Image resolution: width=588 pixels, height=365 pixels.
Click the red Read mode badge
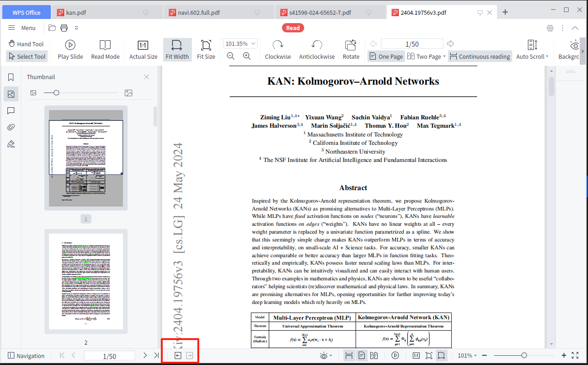[293, 28]
